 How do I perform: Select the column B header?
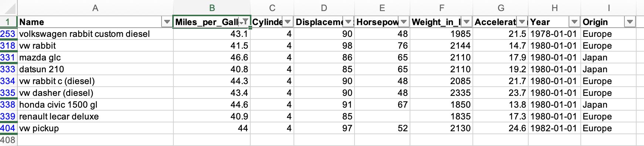212,8
